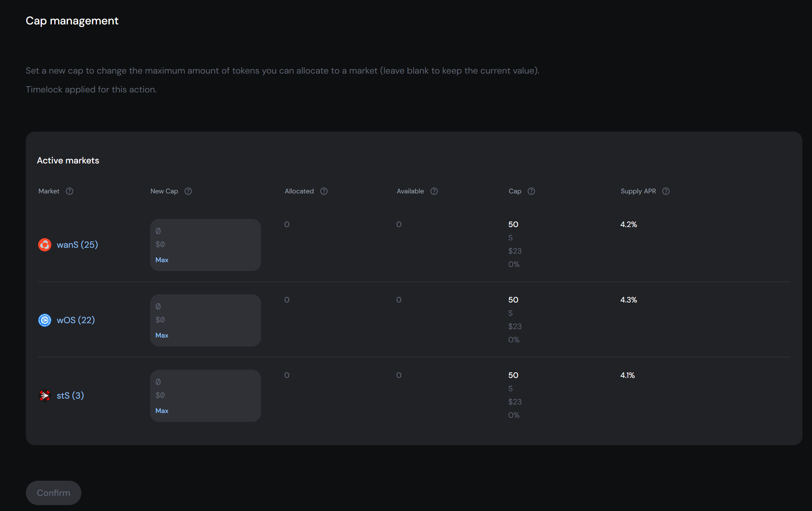Open the Cap column help tooltip
The image size is (812, 511).
tap(531, 191)
